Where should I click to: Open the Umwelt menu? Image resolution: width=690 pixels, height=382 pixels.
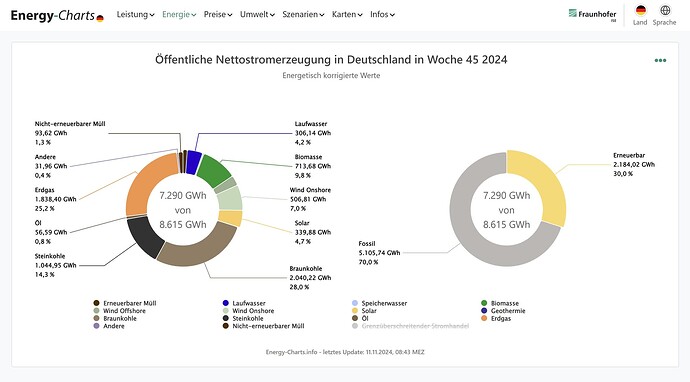[257, 15]
